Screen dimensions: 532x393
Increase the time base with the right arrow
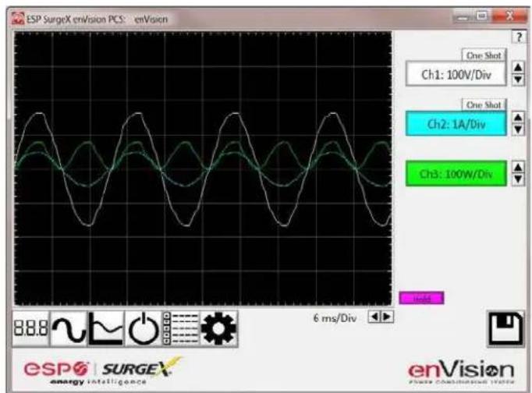(387, 317)
